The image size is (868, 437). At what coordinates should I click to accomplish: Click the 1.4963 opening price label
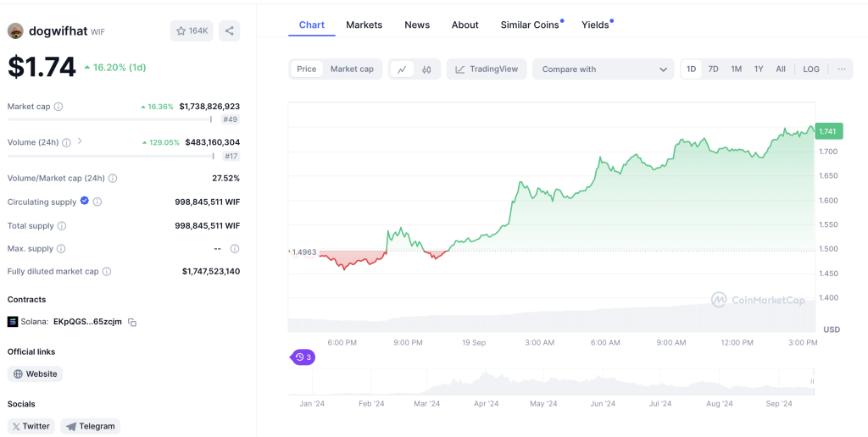click(x=304, y=252)
